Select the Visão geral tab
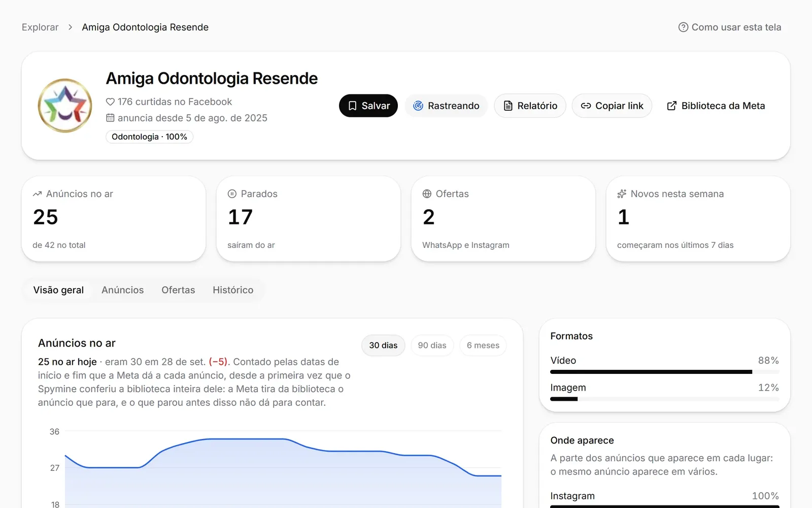Image resolution: width=812 pixels, height=508 pixels. pos(58,290)
